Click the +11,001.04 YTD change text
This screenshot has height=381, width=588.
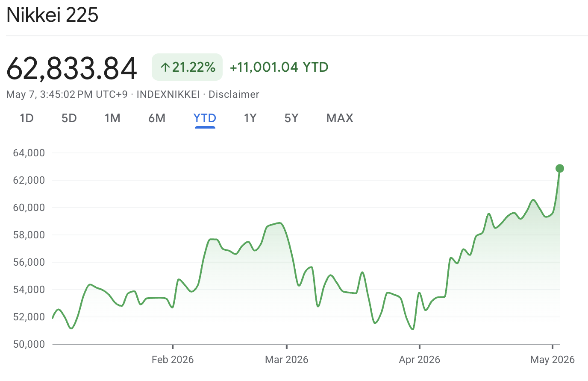click(279, 67)
